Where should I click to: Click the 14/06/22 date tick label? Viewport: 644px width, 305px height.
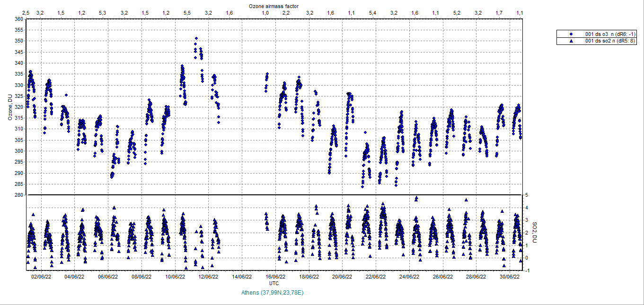coord(242,277)
